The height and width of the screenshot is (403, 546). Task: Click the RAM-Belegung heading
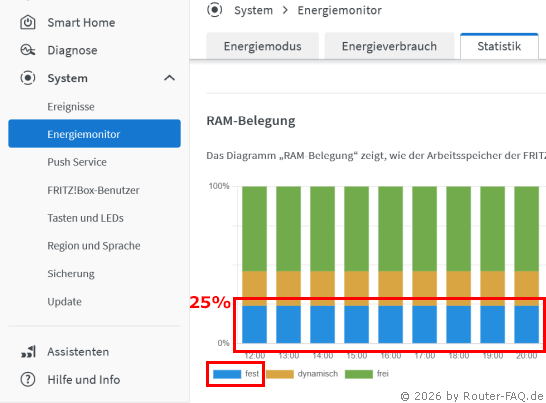tap(251, 121)
